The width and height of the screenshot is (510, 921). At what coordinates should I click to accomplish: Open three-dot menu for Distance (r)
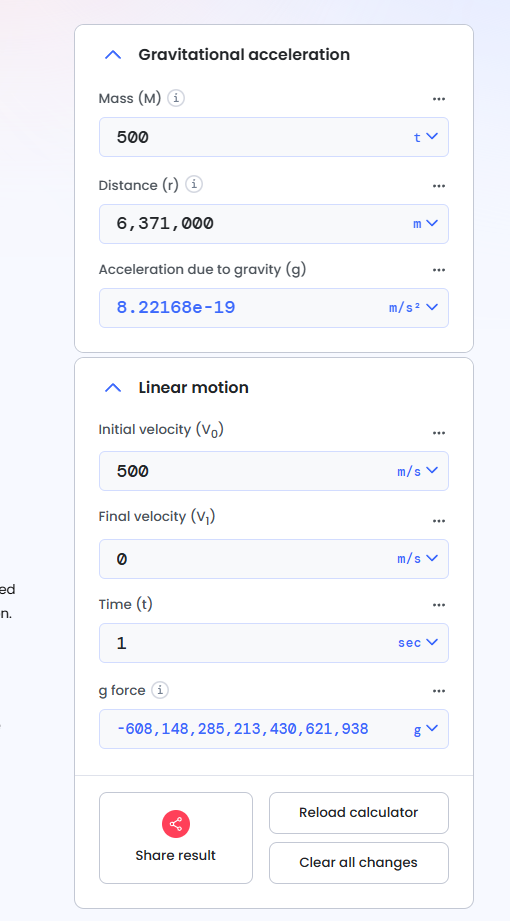(438, 186)
